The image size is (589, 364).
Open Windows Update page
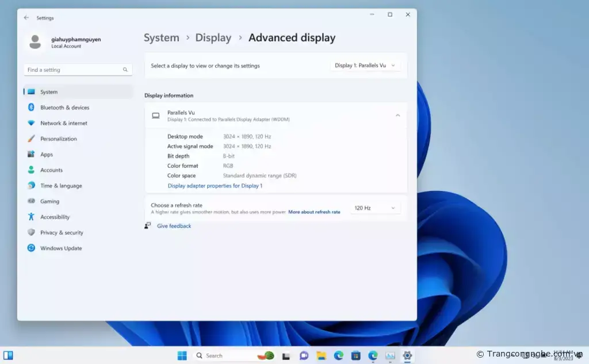pos(61,248)
